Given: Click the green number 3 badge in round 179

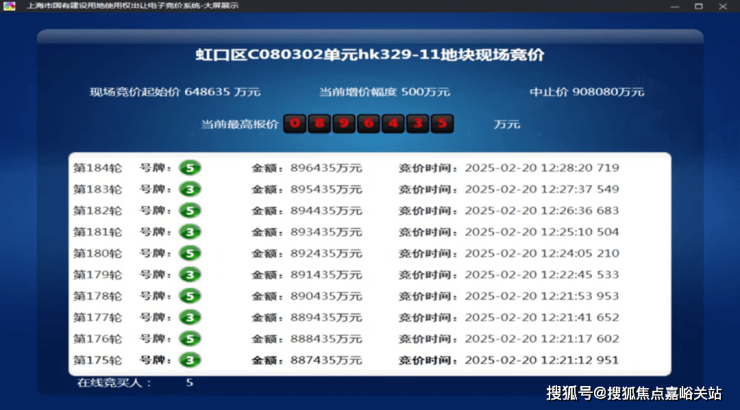Looking at the screenshot, I should click(x=190, y=275).
